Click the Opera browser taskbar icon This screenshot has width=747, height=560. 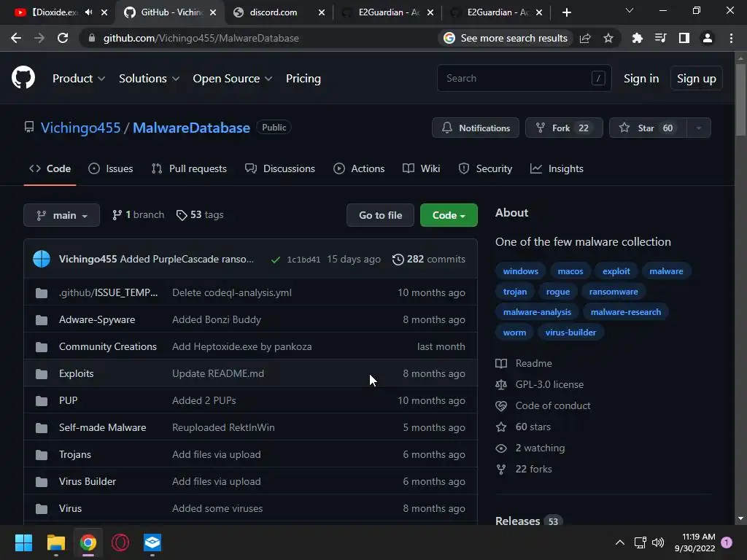coord(120,542)
